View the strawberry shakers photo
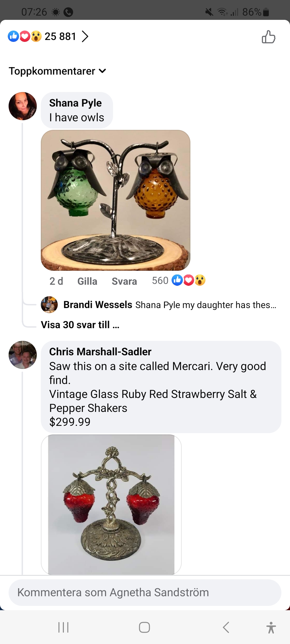The width and height of the screenshot is (290, 644). point(111,504)
